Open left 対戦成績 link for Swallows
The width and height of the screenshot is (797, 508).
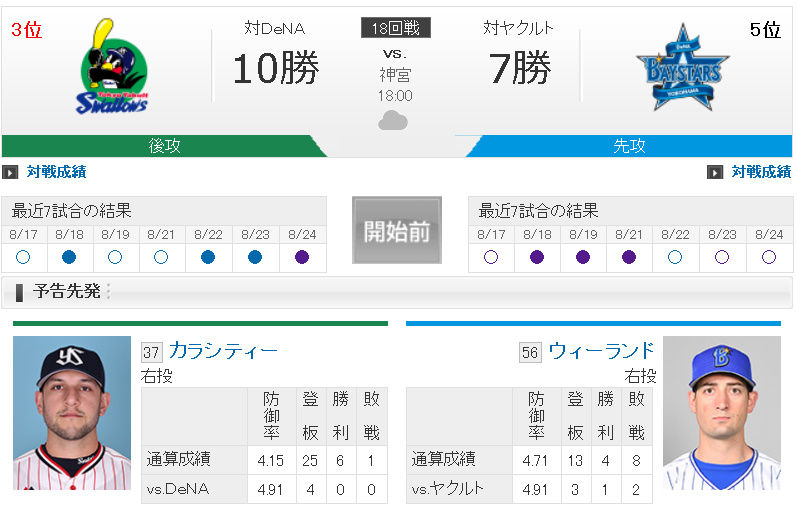(56, 172)
